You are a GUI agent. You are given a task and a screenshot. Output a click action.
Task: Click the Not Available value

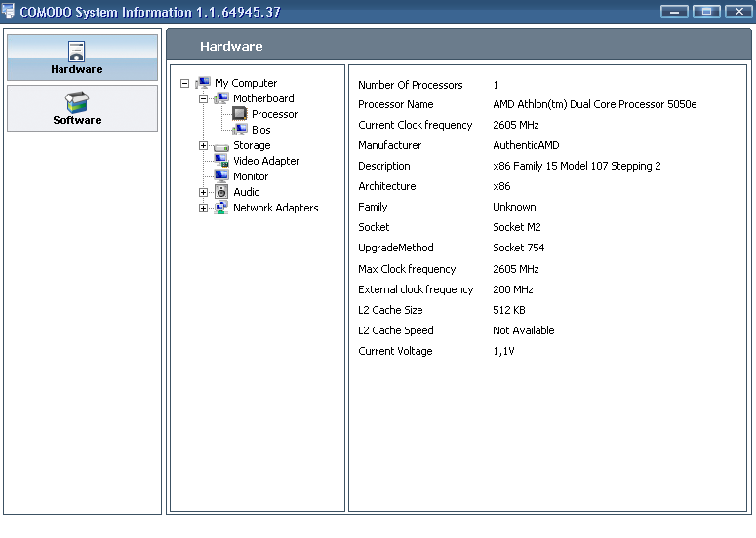coord(524,331)
